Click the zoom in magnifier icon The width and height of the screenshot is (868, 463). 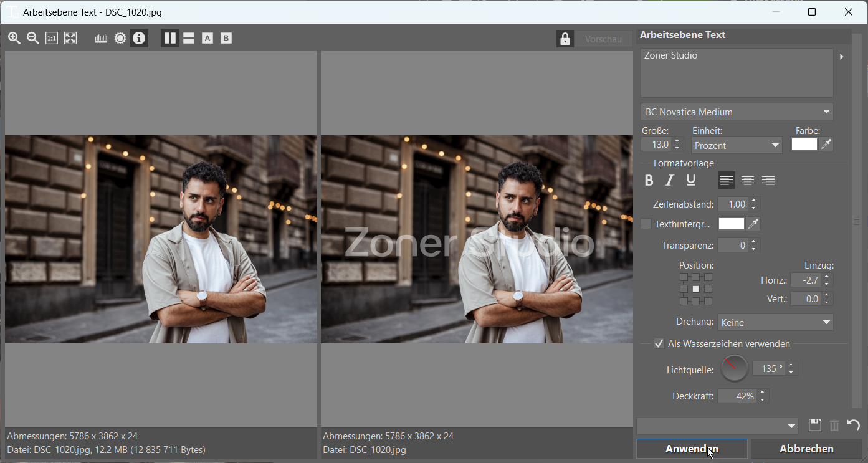14,38
